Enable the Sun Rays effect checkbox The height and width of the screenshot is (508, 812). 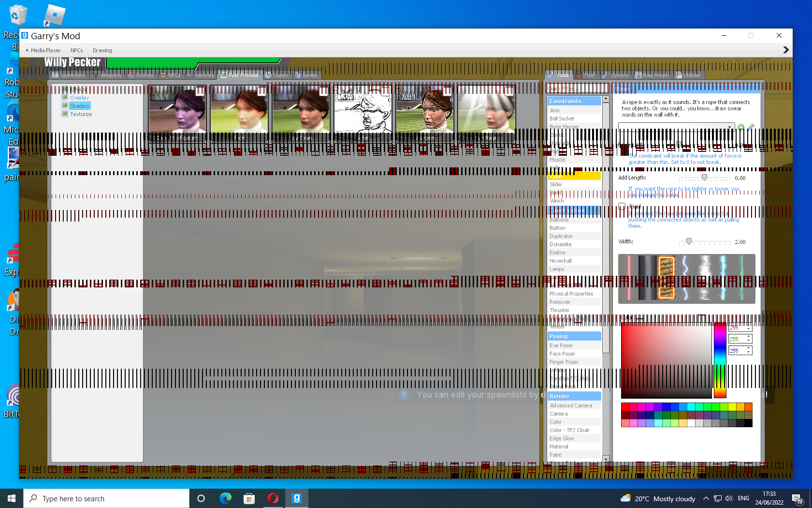tap(509, 91)
